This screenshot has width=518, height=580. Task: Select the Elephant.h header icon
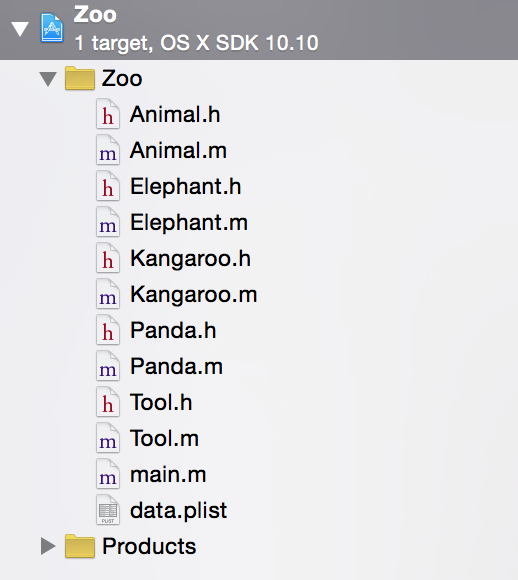(108, 186)
